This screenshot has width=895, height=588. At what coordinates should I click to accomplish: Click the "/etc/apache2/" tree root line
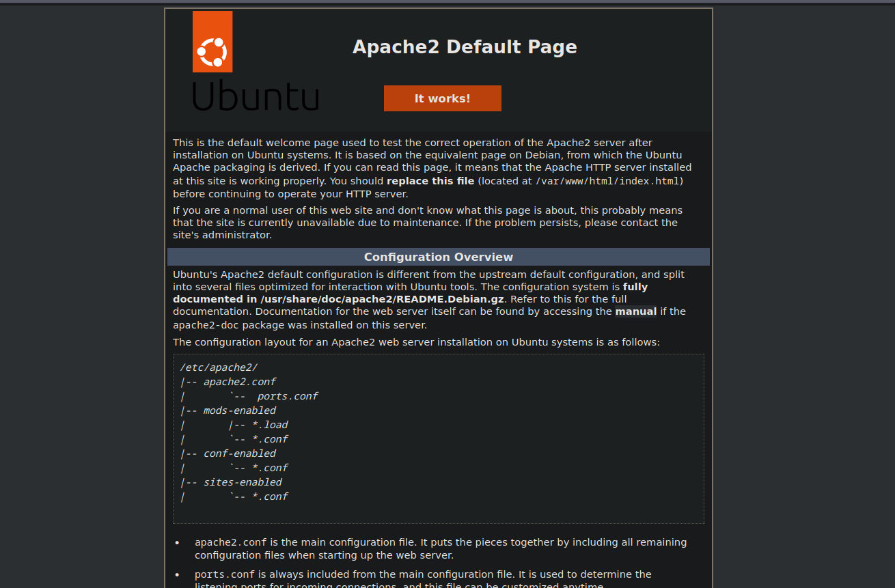[219, 367]
